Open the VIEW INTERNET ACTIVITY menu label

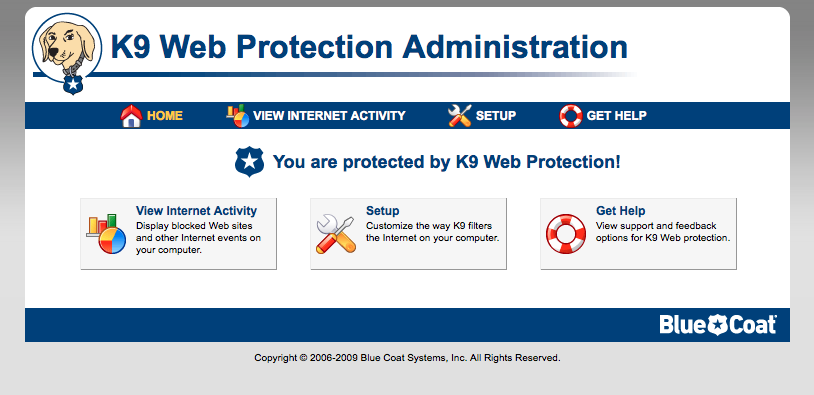click(329, 116)
